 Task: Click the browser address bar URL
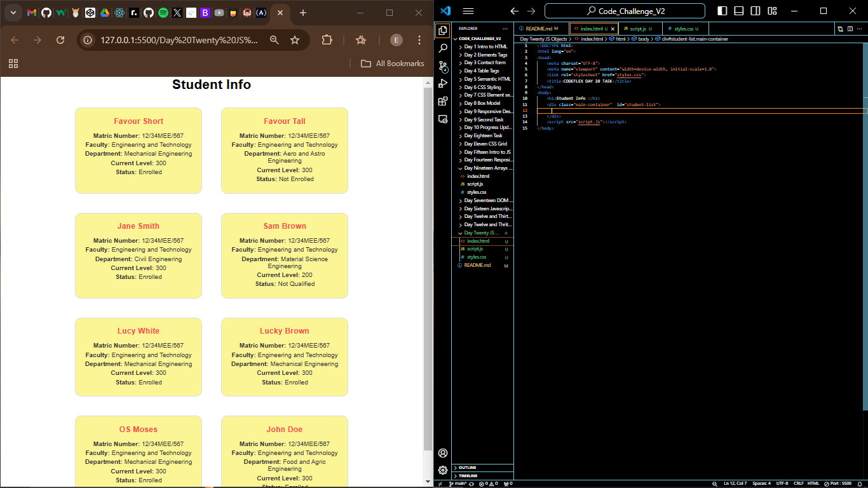(x=178, y=40)
